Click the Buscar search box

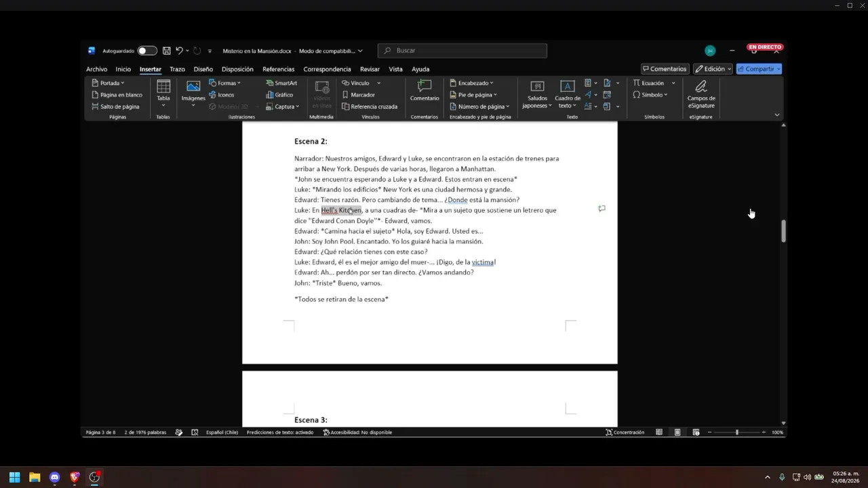click(x=462, y=51)
